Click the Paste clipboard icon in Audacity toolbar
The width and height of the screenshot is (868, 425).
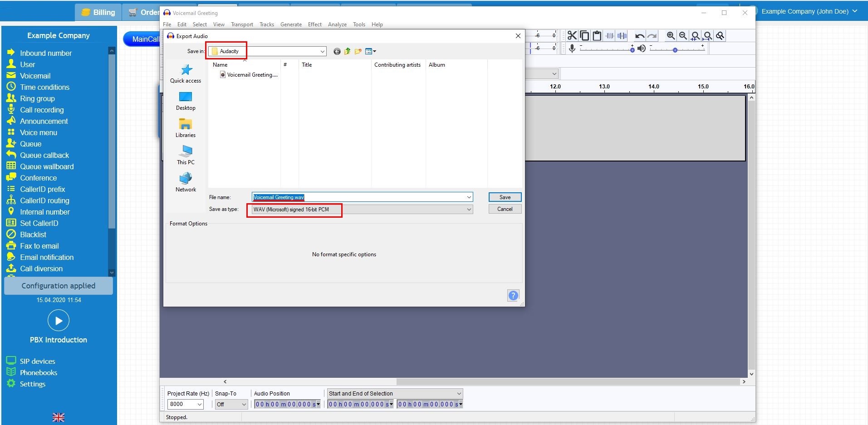point(597,36)
